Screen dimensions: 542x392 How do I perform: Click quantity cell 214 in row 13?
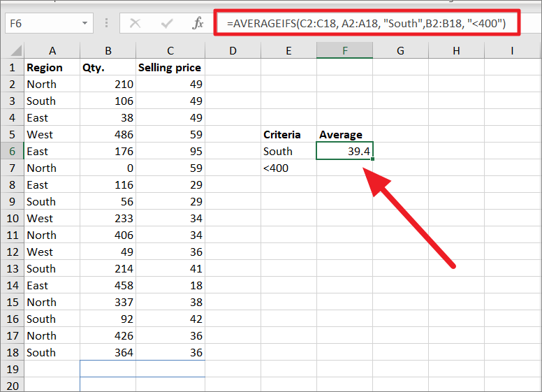108,268
